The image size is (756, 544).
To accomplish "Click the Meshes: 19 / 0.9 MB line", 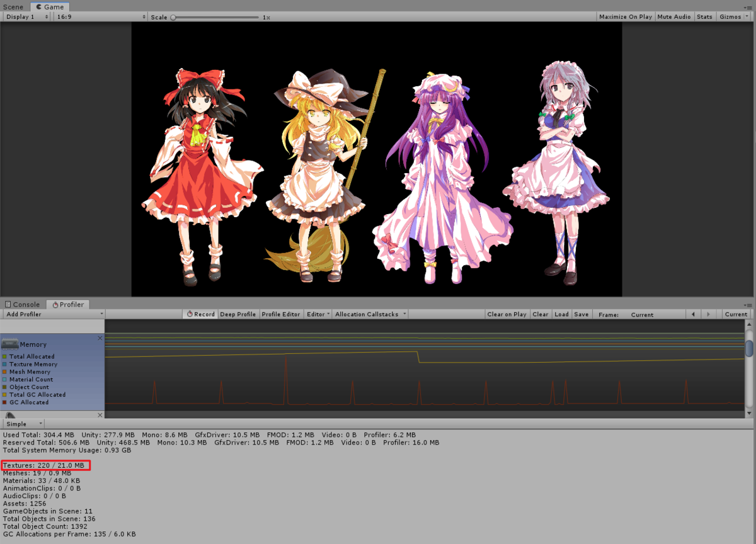I will coord(37,473).
